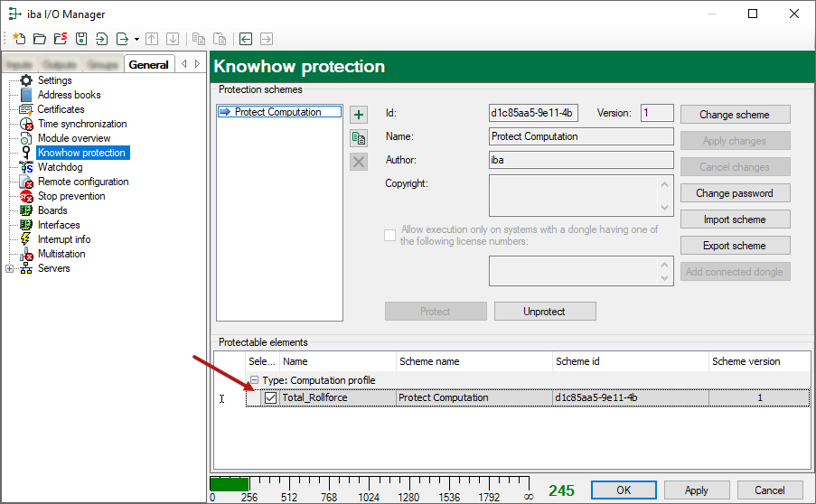This screenshot has height=504, width=816.
Task: Click the move up arrow toolbar icon
Action: pyautogui.click(x=152, y=39)
